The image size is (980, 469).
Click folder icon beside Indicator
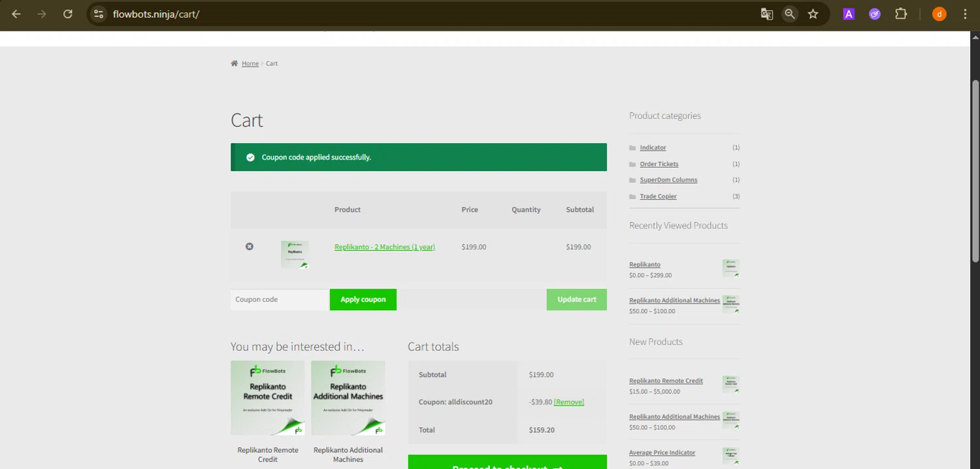coord(632,148)
